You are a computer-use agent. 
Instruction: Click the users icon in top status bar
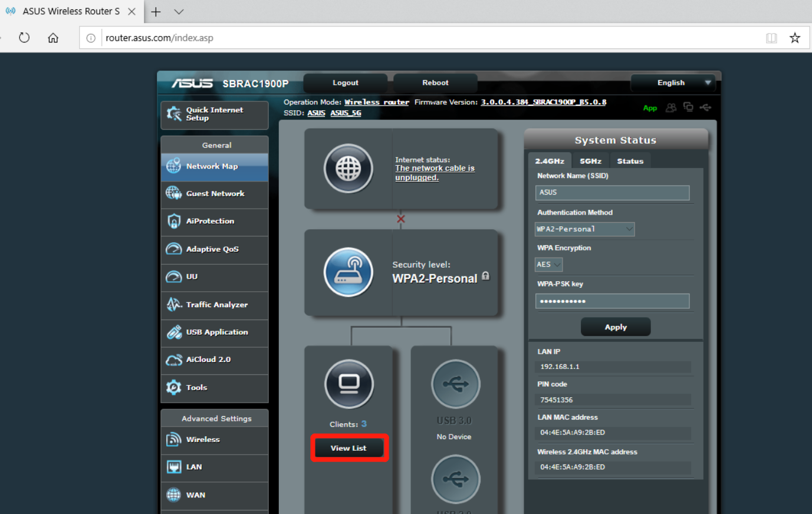pyautogui.click(x=671, y=107)
